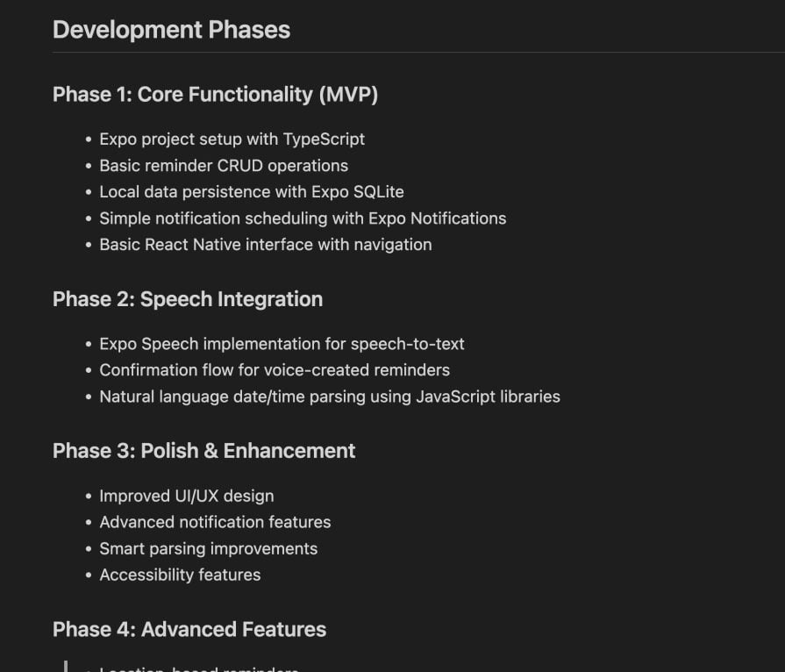
Task: Click the Accessibility features bullet
Action: [180, 575]
